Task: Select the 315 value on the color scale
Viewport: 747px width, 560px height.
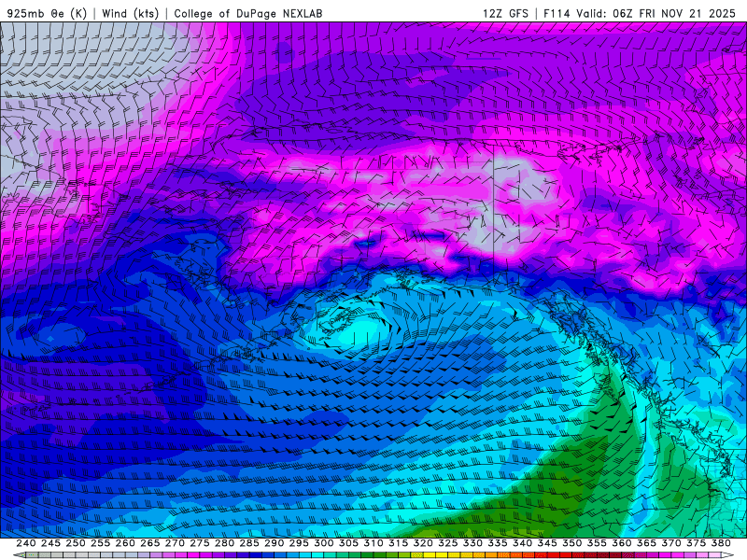Action: pyautogui.click(x=398, y=543)
